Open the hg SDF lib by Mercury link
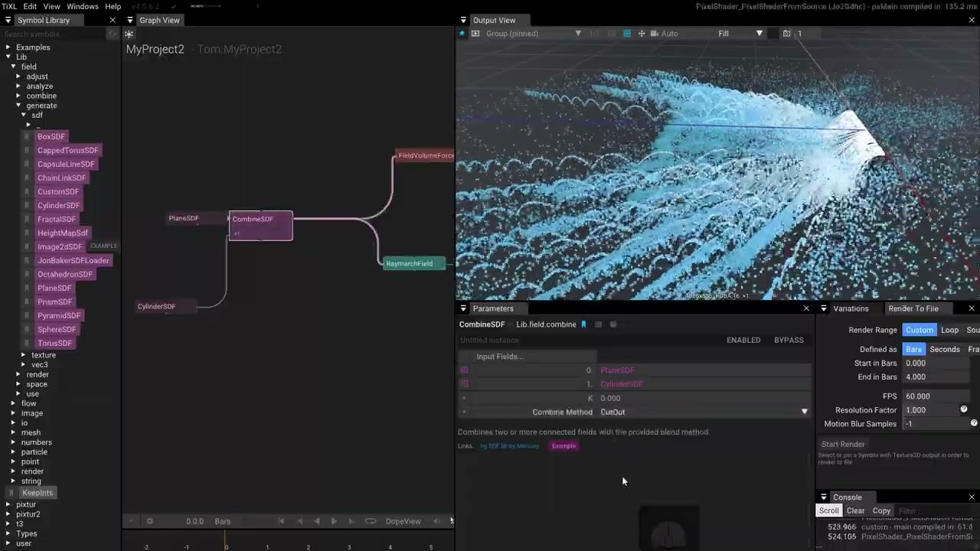The height and width of the screenshot is (551, 980). [509, 445]
